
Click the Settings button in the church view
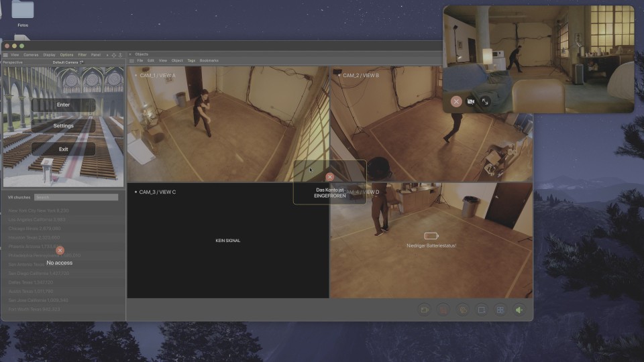click(63, 125)
